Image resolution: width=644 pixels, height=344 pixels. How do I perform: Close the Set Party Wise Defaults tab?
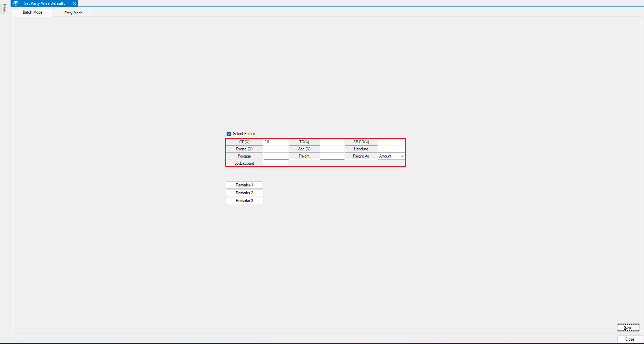pyautogui.click(x=74, y=3)
